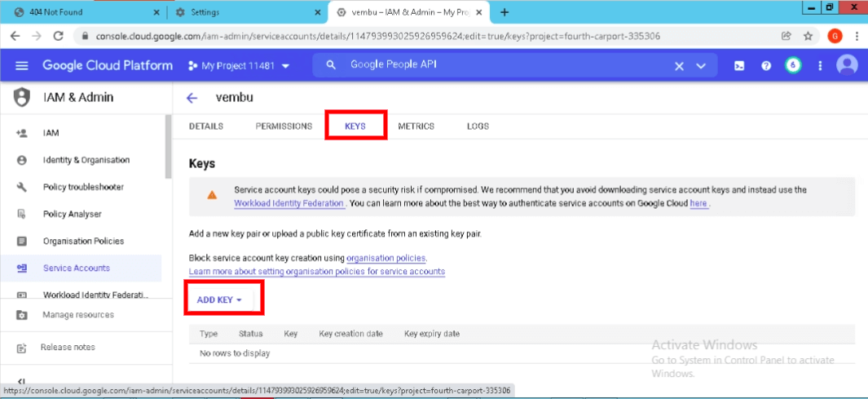Close the 404 Not Found tab

(x=156, y=12)
